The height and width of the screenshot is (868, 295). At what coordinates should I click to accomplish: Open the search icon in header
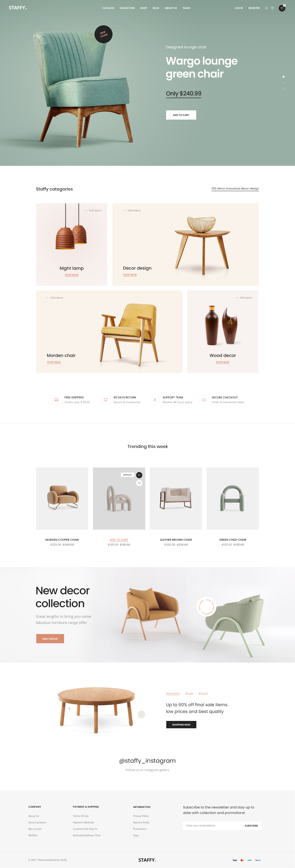coord(266,8)
